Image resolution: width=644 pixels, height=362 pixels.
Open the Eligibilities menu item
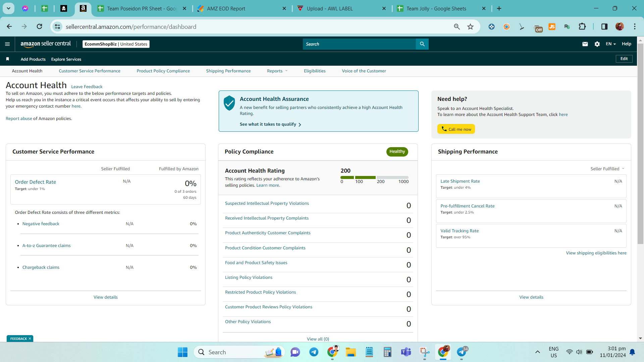[x=315, y=71]
